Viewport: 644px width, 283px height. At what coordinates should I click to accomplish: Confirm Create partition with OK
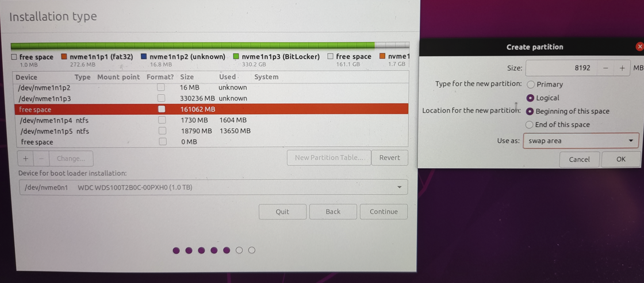coord(620,159)
